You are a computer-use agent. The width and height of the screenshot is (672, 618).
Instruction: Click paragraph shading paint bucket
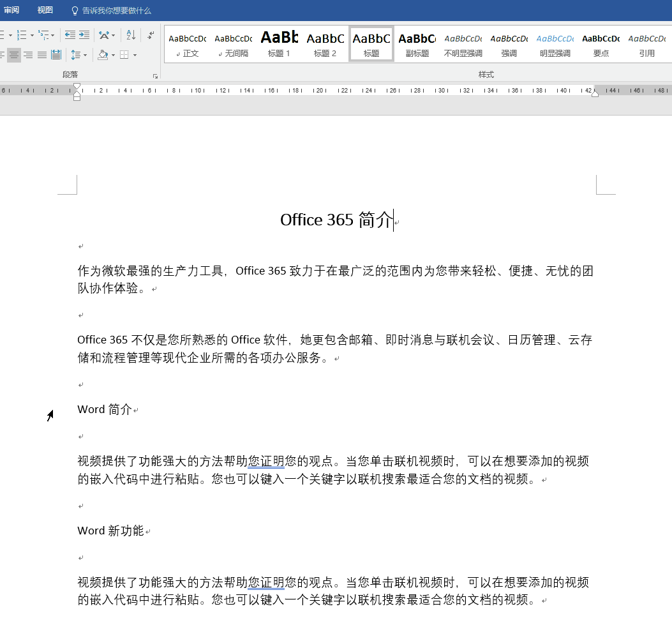(103, 55)
